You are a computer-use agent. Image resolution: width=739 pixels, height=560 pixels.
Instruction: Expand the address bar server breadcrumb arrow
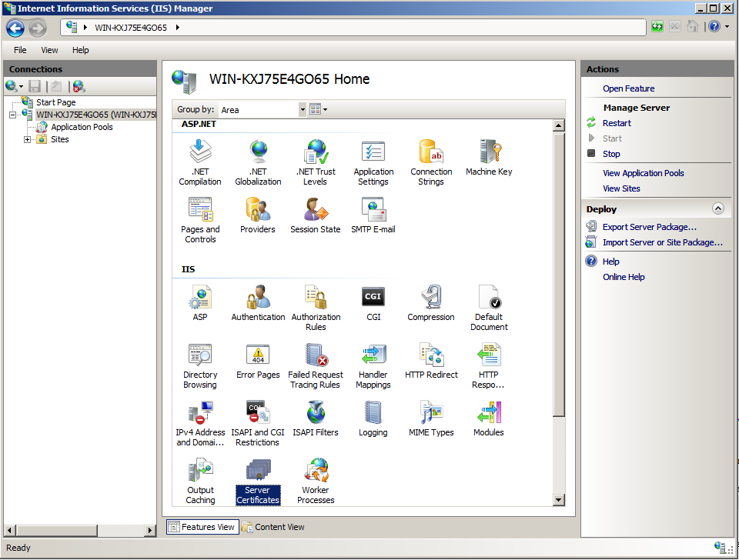[x=178, y=28]
